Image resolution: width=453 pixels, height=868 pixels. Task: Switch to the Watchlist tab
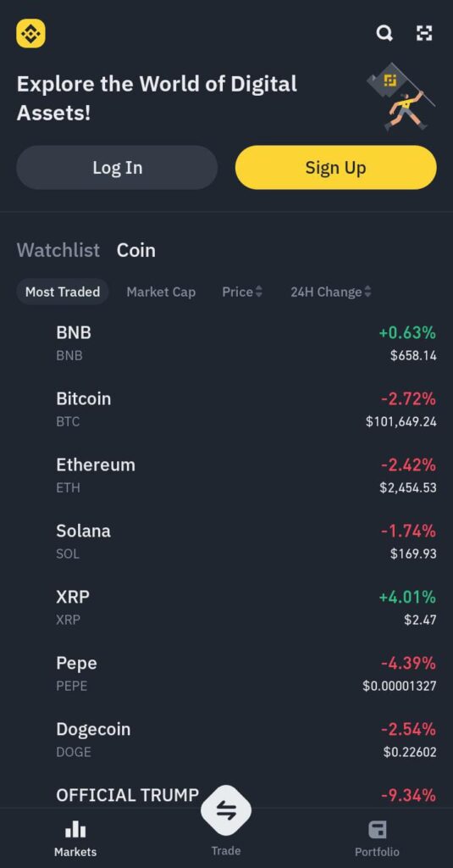pyautogui.click(x=58, y=250)
